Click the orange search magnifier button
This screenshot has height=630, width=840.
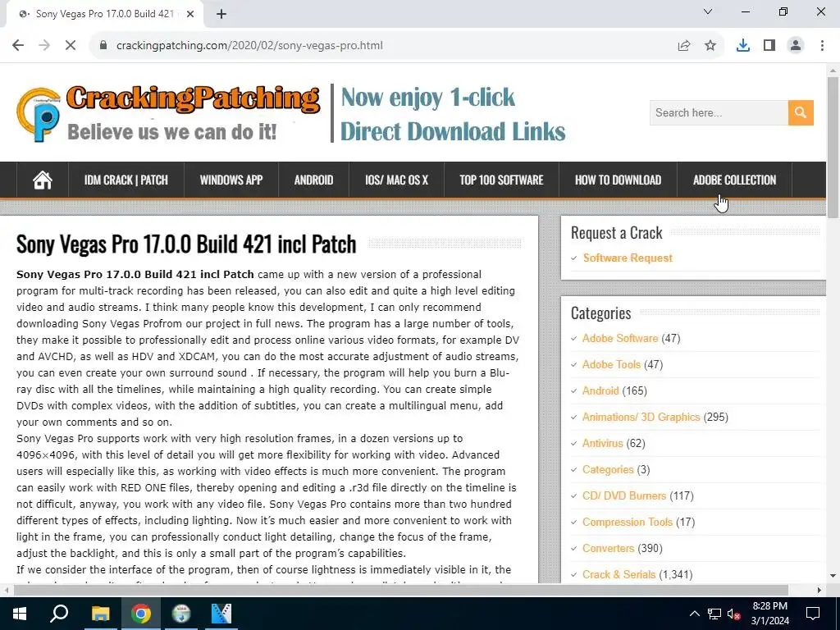coord(801,112)
